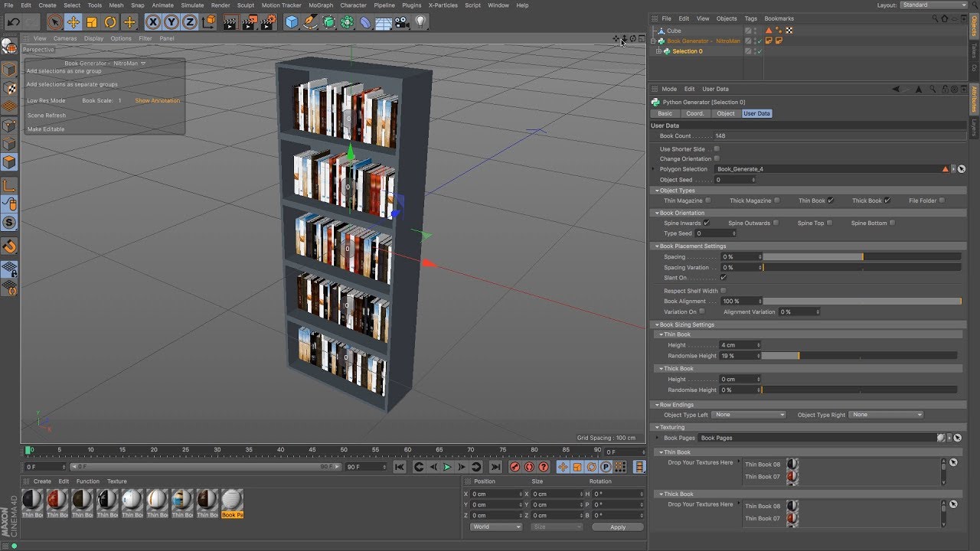This screenshot has width=980, height=551.
Task: Enable Respect Shelf Width checkbox
Action: pyautogui.click(x=724, y=291)
